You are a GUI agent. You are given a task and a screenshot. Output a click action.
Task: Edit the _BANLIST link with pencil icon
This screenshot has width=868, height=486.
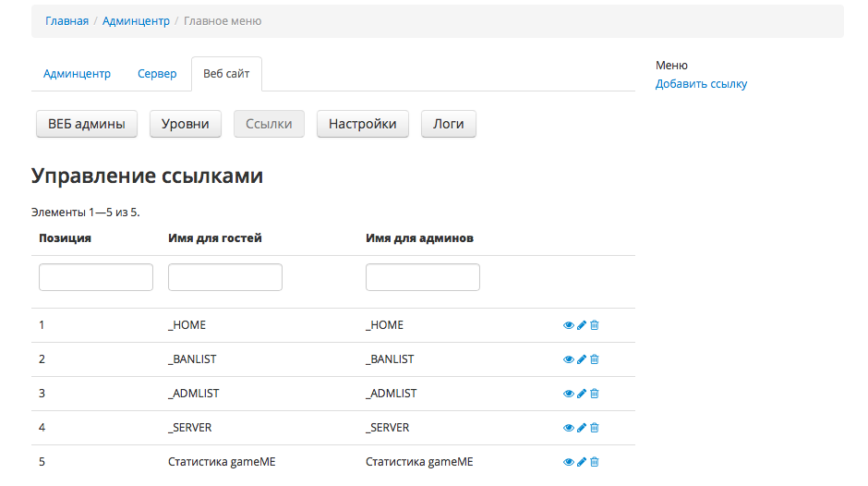click(x=581, y=359)
